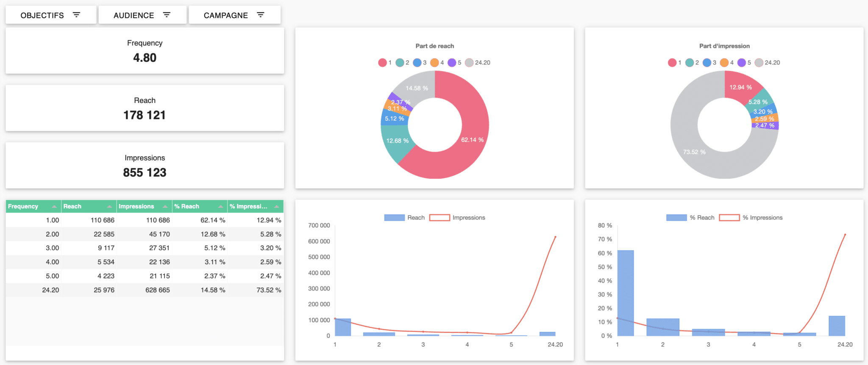Click the Part de reach chart title

point(434,46)
